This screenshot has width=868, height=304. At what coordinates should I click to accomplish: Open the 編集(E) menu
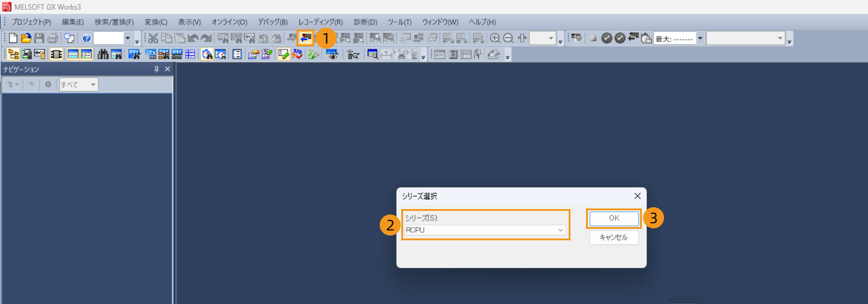pos(73,22)
